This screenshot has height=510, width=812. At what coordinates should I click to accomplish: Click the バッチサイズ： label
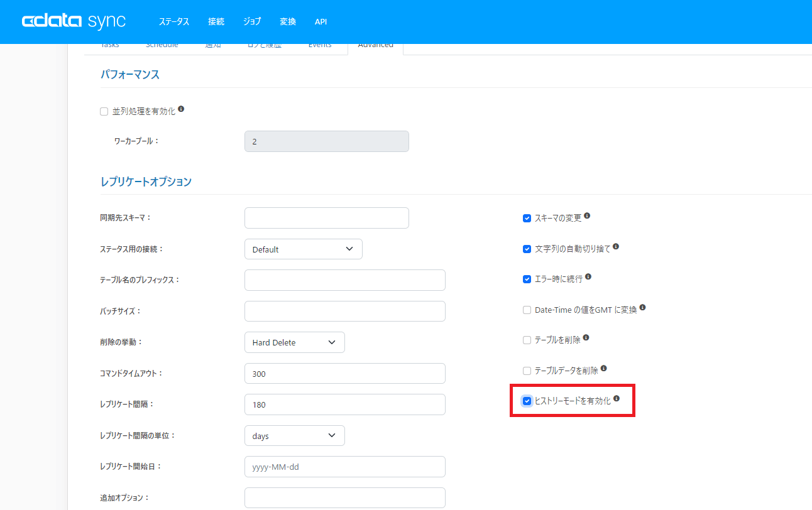coord(121,311)
